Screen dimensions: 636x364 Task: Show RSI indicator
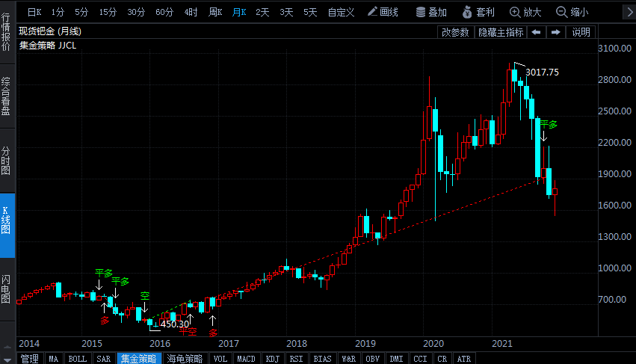click(x=296, y=359)
